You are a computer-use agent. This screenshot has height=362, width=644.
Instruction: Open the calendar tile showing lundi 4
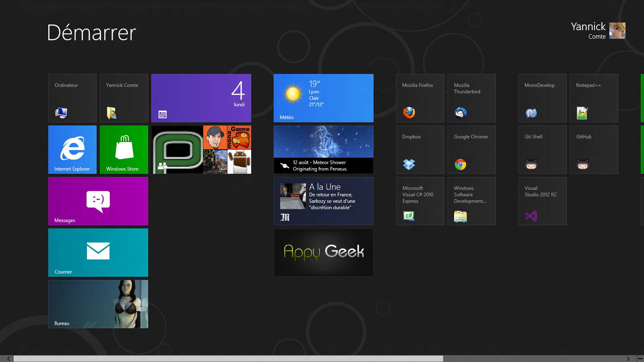(201, 98)
